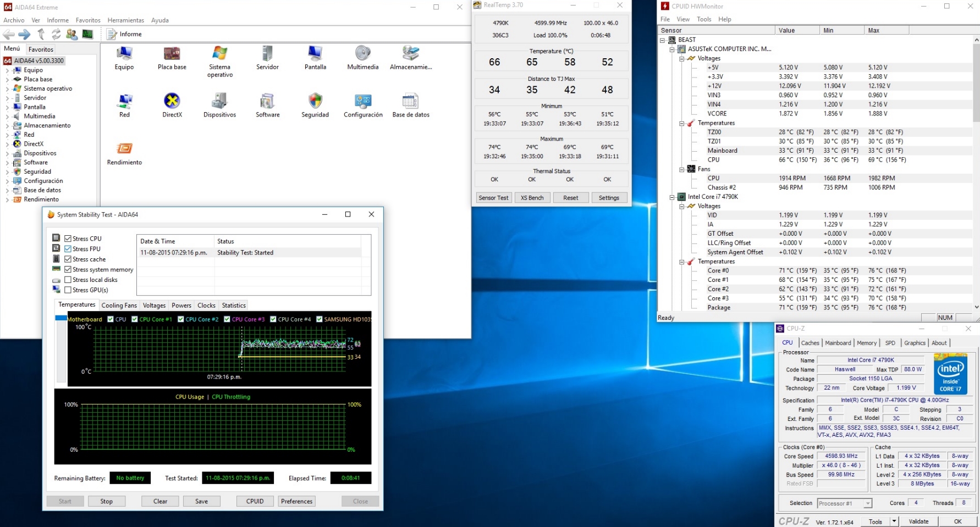The height and width of the screenshot is (527, 980).
Task: Switch to the Statistics tab
Action: tap(234, 306)
